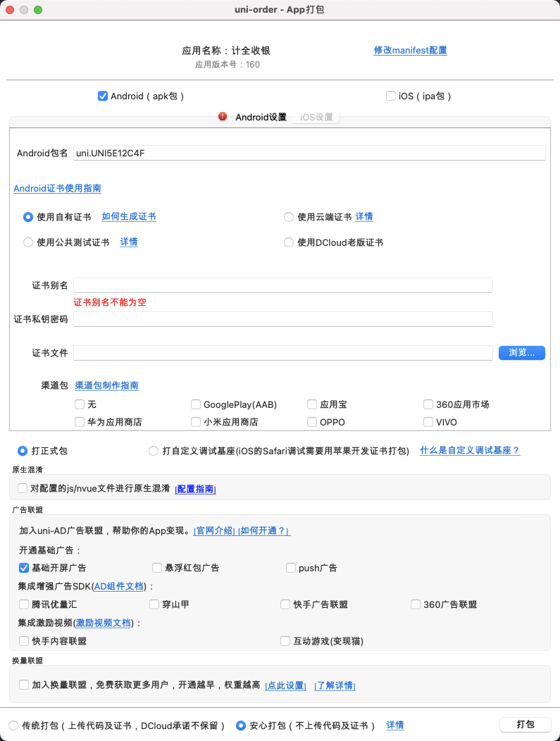Switch to the iOS设置 tab
Screen dimensions: 560x741
click(316, 118)
